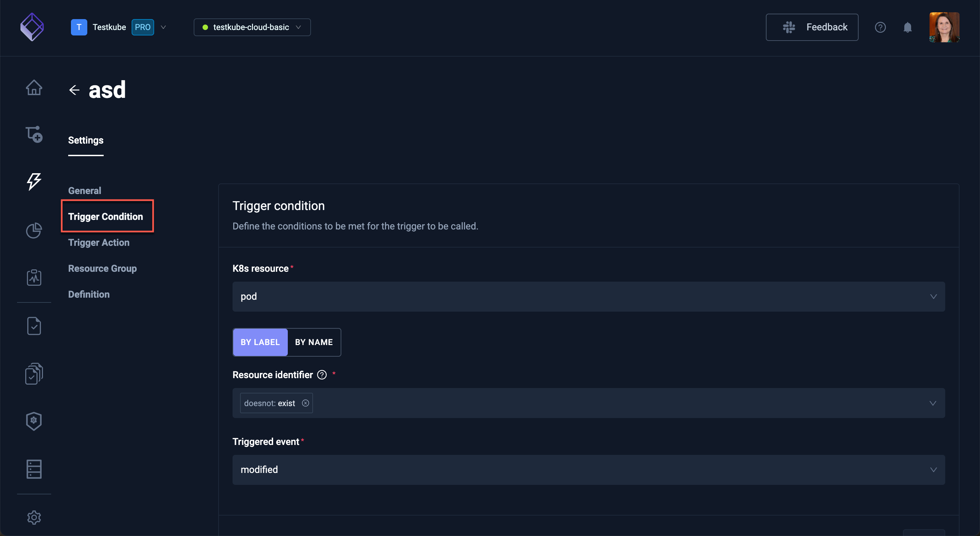Screen dimensions: 980x536
Task: Click the create test plus icon in sidebar
Action: [x=34, y=135]
